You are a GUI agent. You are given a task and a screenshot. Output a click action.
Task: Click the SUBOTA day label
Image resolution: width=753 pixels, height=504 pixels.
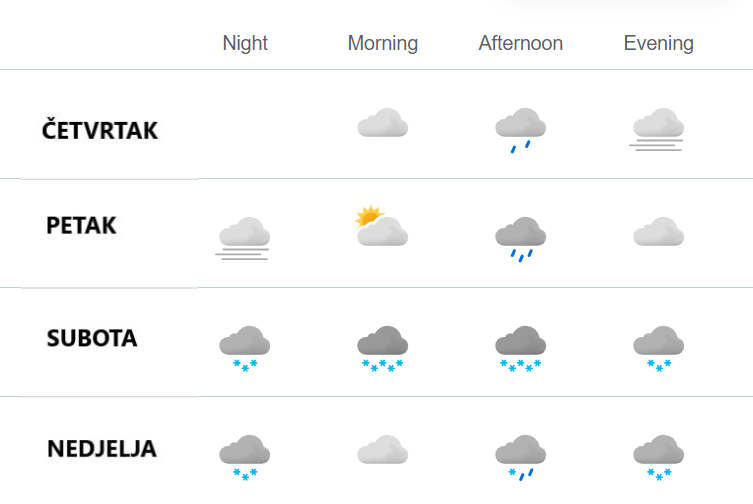tap(92, 338)
